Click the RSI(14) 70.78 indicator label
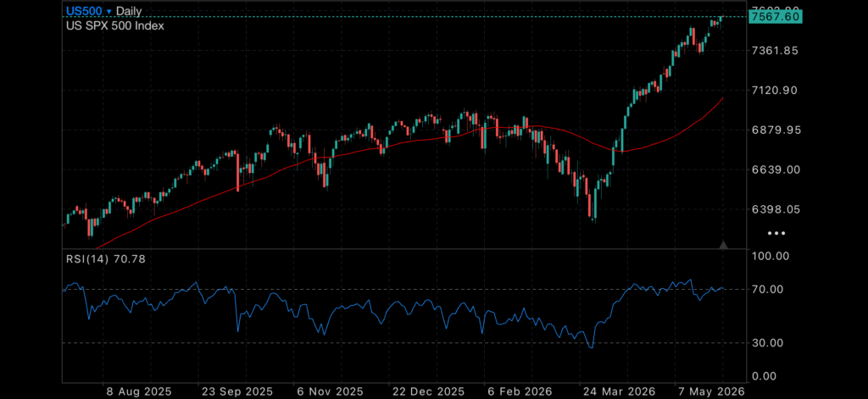Image resolution: width=868 pixels, height=399 pixels. pos(106,258)
